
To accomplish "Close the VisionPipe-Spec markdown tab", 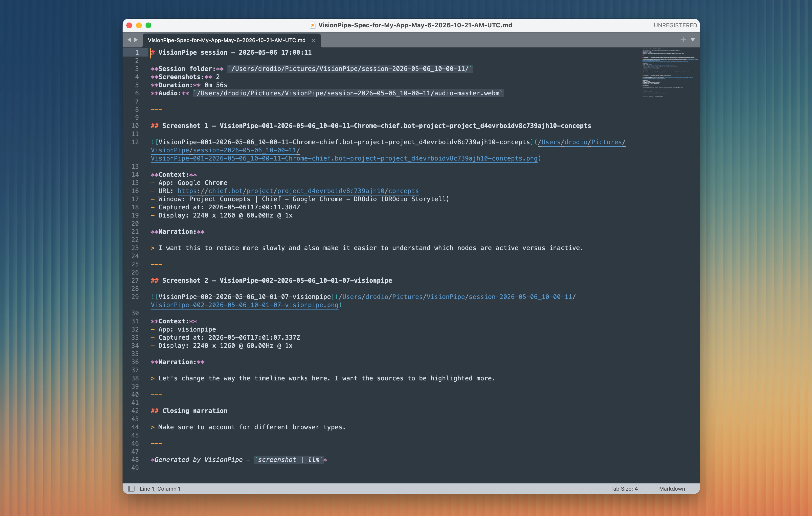I will 313,40.
